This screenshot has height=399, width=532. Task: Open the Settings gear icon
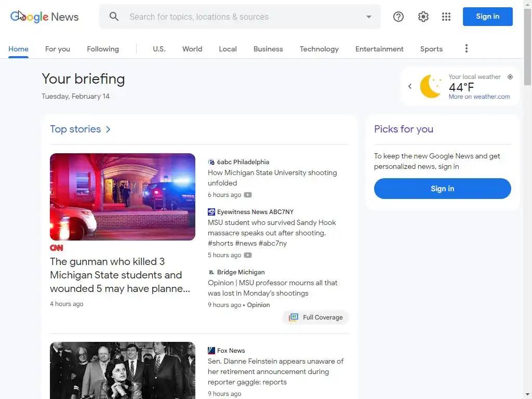(x=423, y=17)
